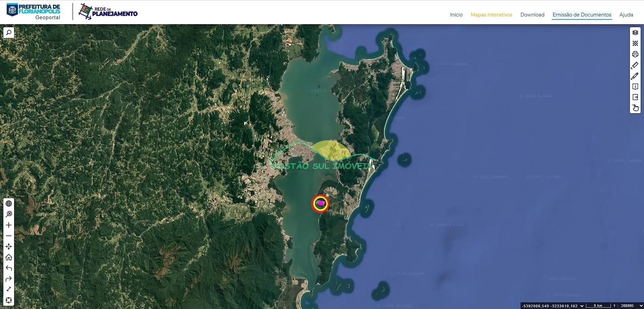Viewport: 644px width, 309px height.
Task: Click the Rede de Planejamento logo
Action: 108,12
